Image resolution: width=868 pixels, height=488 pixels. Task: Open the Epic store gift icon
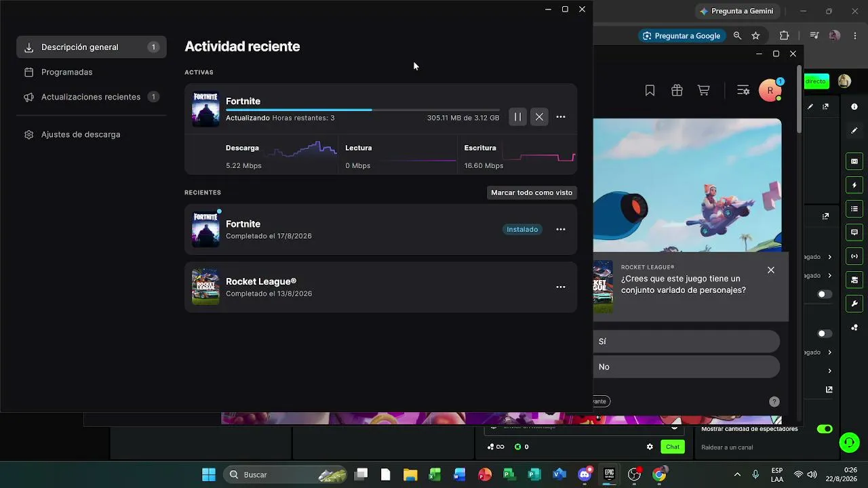pyautogui.click(x=677, y=91)
